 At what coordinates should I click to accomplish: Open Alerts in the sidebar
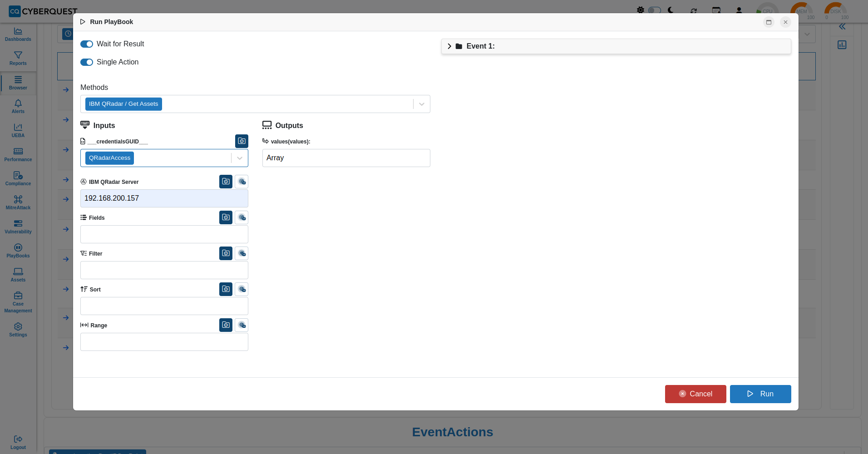pyautogui.click(x=18, y=107)
